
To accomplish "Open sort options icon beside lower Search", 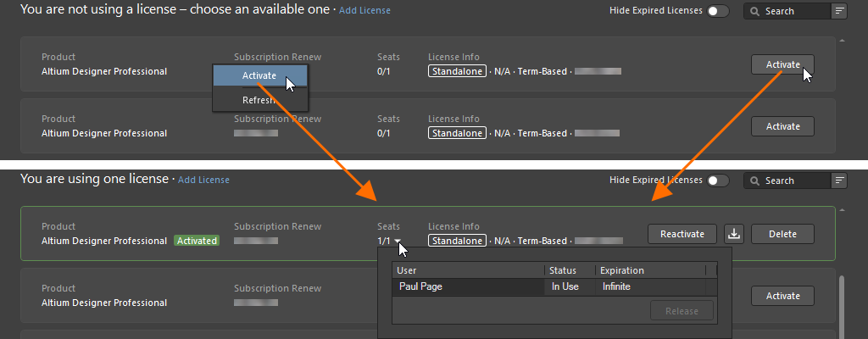I will pos(839,181).
